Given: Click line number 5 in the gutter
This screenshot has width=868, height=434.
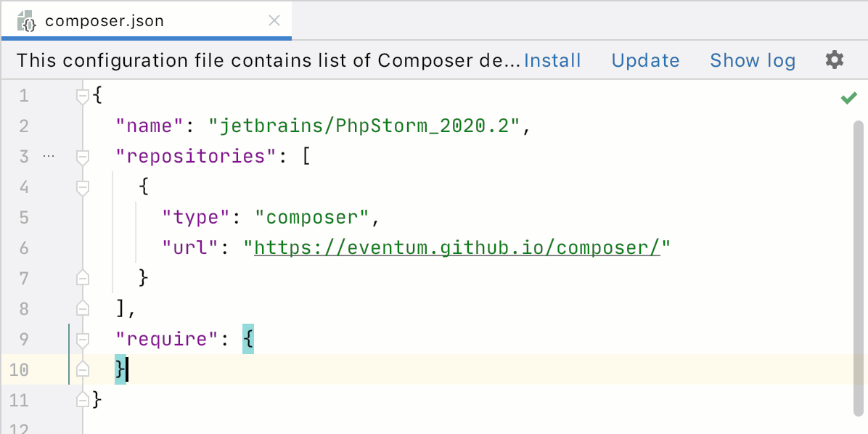Looking at the screenshot, I should pos(23,218).
